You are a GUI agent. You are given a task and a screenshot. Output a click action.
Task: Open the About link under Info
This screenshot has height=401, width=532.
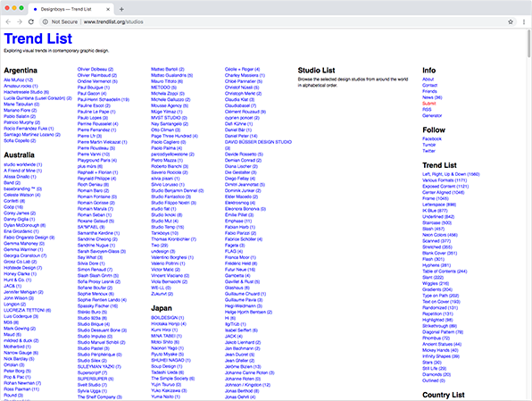[x=428, y=79]
